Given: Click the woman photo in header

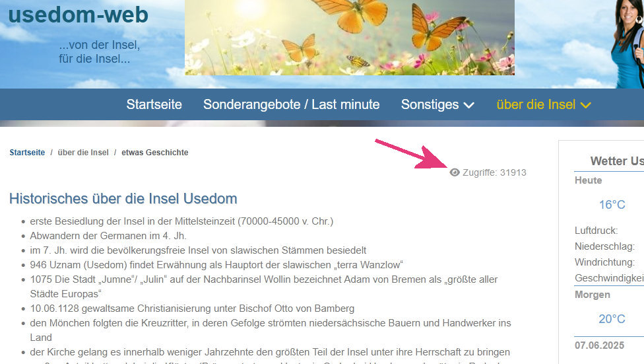Looking at the screenshot, I should pos(628,44).
